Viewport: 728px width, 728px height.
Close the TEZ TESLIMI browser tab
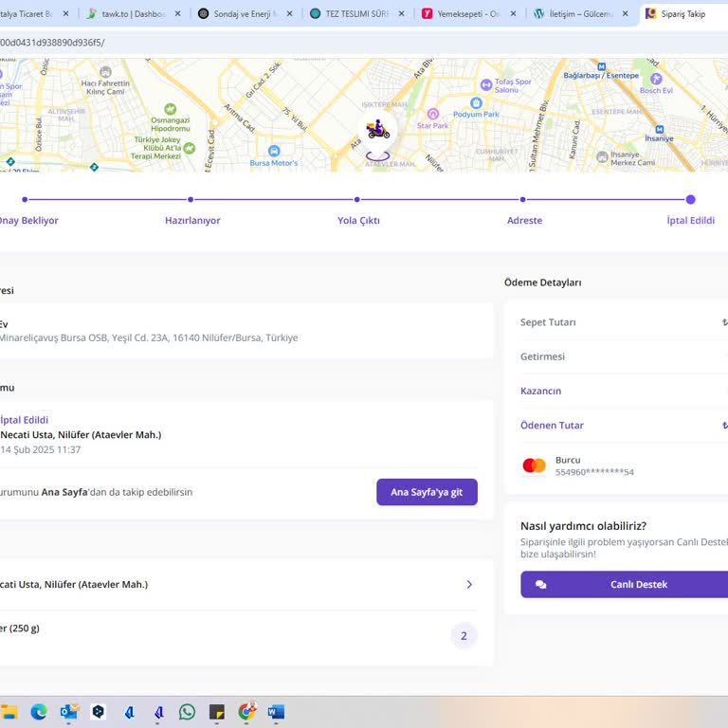[x=401, y=14]
